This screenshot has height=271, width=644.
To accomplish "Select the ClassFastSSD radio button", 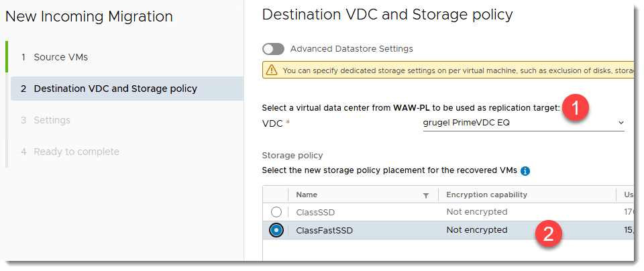I will (x=276, y=230).
